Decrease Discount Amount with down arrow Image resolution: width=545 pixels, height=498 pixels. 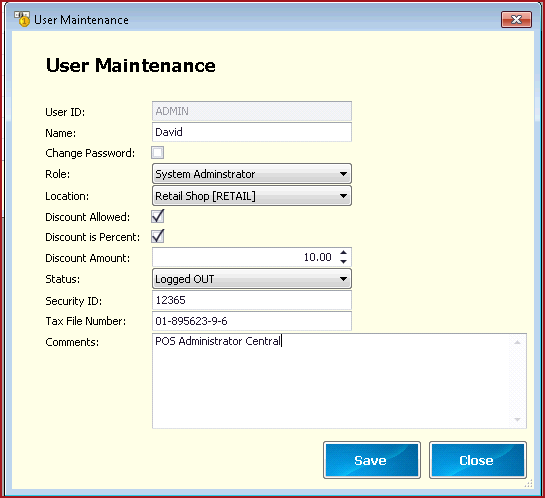click(x=343, y=262)
